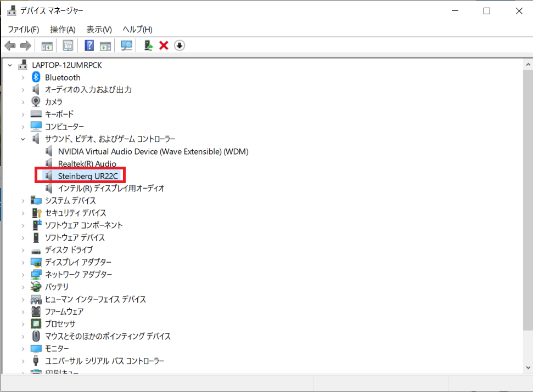The image size is (533, 392).
Task: Expand モニター category
Action: pos(23,349)
